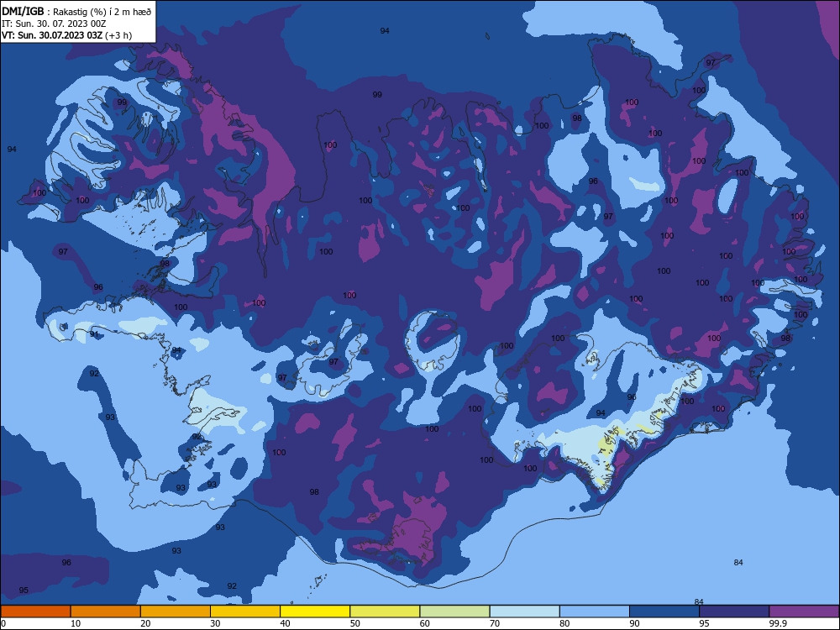
Task: Select the 95–99.9 dark indigo legend swatch
Action: point(734,612)
